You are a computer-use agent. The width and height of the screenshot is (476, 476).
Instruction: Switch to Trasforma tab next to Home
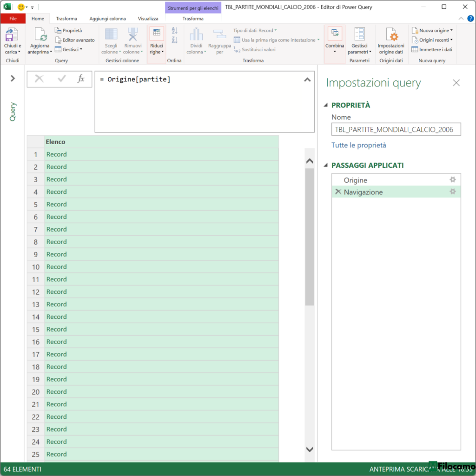click(66, 19)
